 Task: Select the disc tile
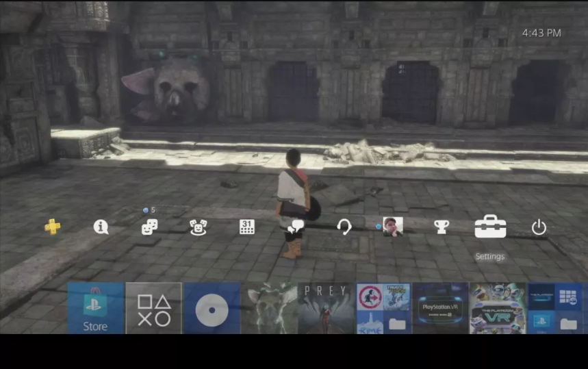pyautogui.click(x=212, y=308)
